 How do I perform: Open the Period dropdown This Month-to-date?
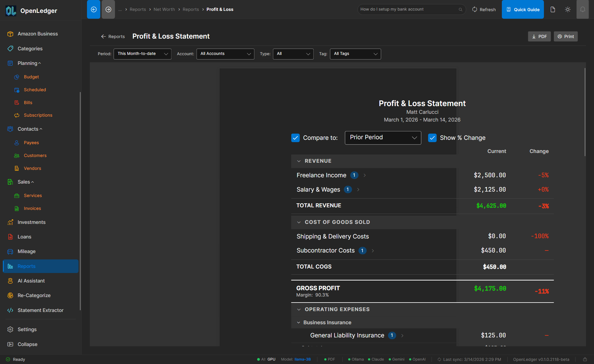click(x=142, y=54)
